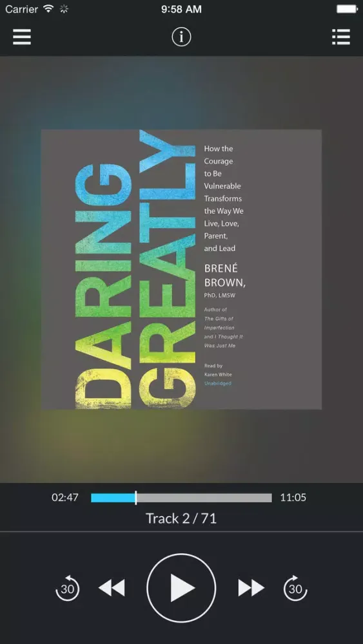Open the hamburger menu

click(x=22, y=37)
